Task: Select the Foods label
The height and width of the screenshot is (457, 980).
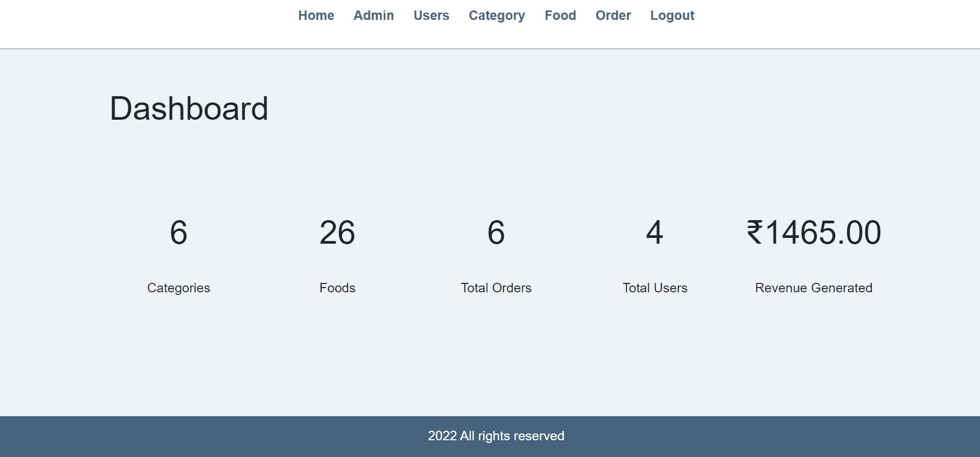Action: 337,288
